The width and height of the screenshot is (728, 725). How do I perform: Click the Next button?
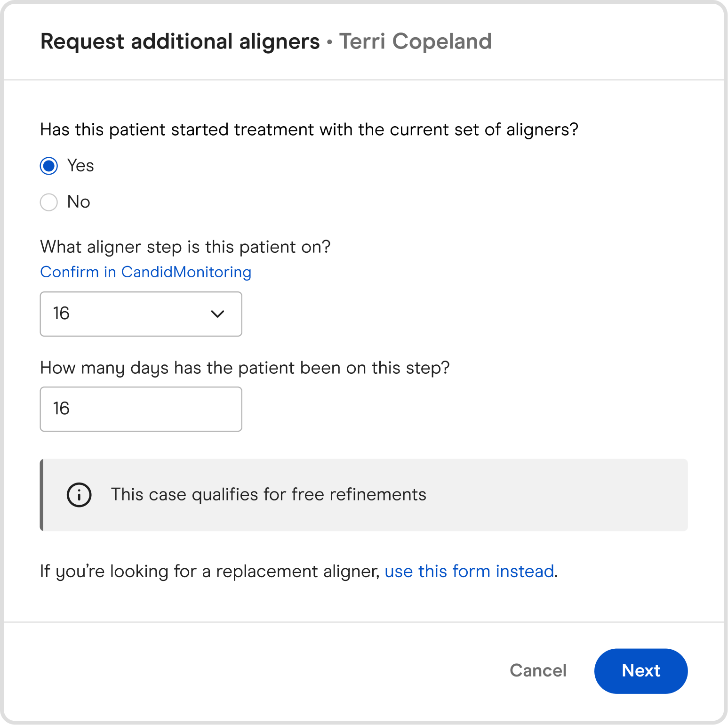point(640,671)
